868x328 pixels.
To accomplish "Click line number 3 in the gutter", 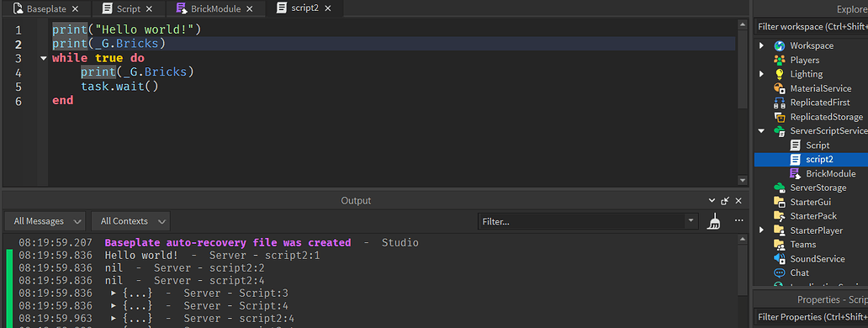I will (19, 59).
